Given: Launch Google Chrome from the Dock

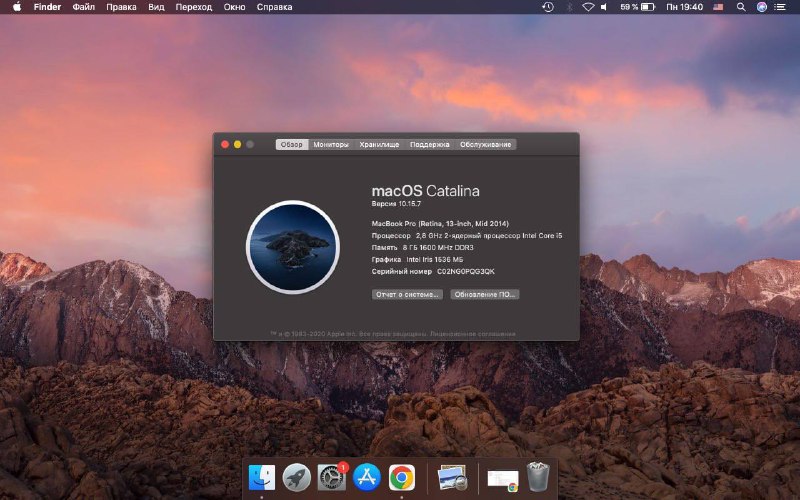Looking at the screenshot, I should point(402,478).
